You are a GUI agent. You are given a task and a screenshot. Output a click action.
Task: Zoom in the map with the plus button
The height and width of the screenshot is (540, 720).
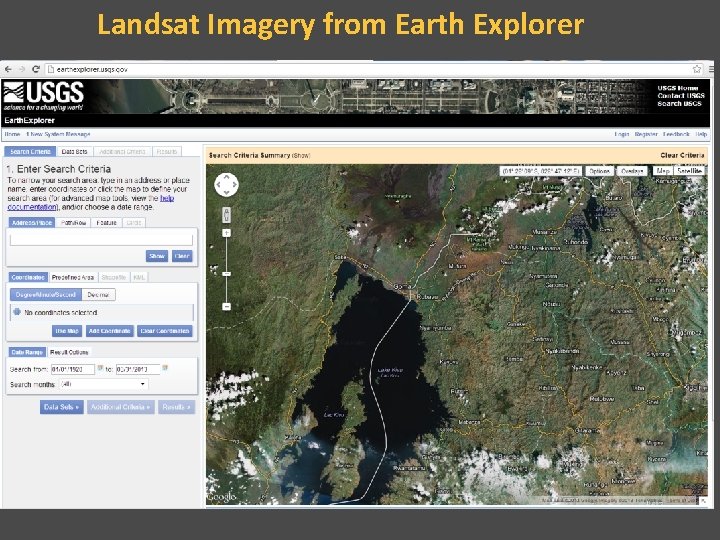pos(226,233)
